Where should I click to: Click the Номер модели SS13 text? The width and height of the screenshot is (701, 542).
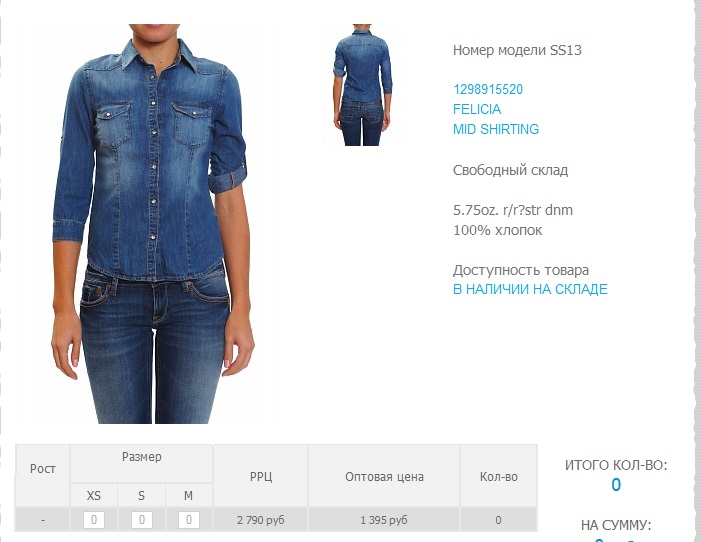coord(517,50)
